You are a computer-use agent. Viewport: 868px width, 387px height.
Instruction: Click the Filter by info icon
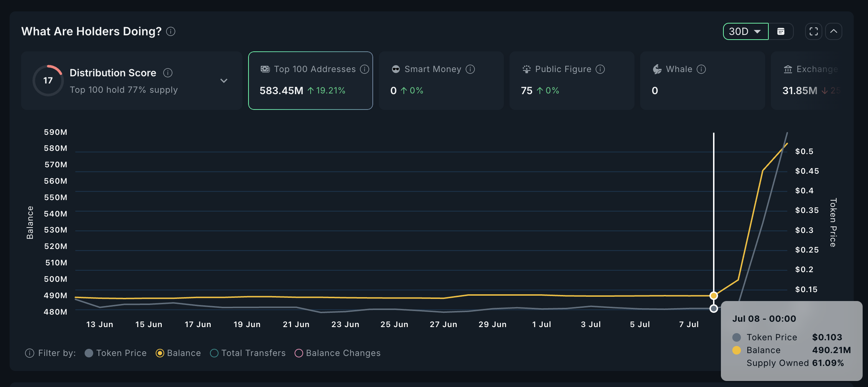[x=30, y=353]
